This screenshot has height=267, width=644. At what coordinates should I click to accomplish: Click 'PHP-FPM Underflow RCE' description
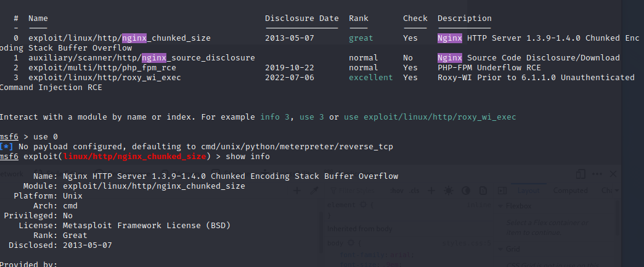[x=489, y=68]
